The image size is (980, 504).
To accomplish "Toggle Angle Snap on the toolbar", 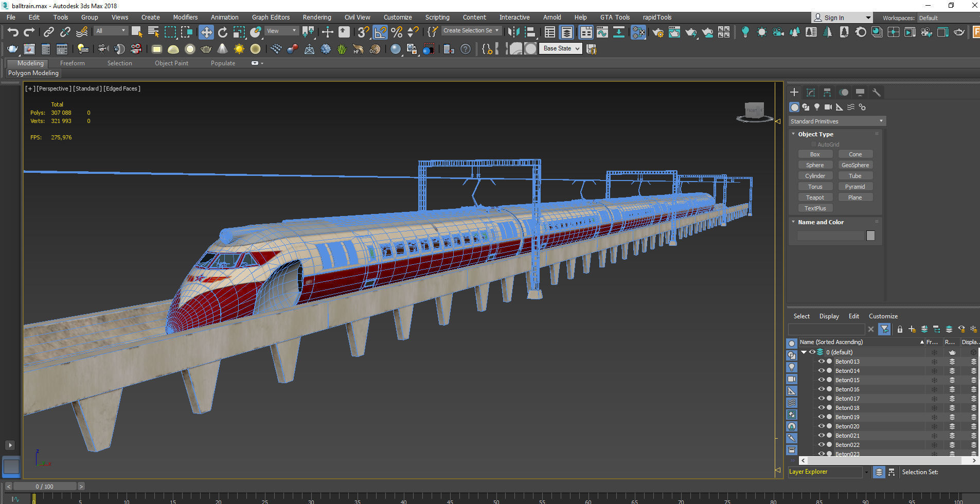I will pyautogui.click(x=380, y=32).
